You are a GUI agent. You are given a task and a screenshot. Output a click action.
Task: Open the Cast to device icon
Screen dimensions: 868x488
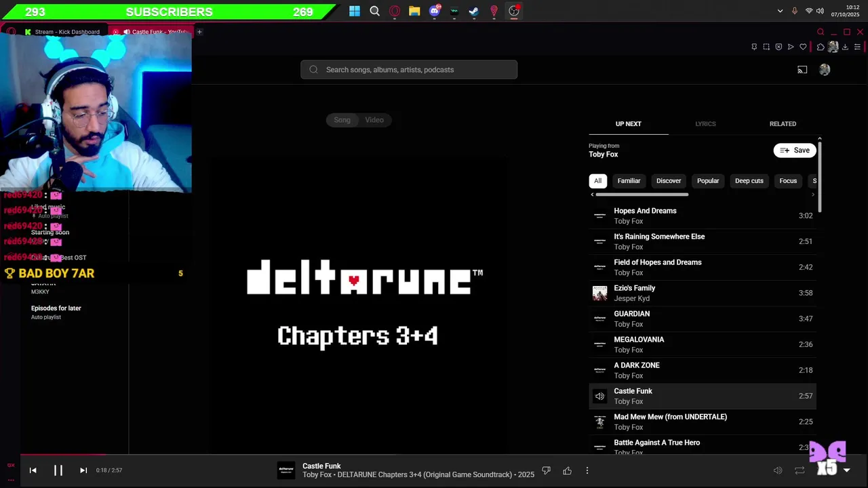tap(802, 70)
